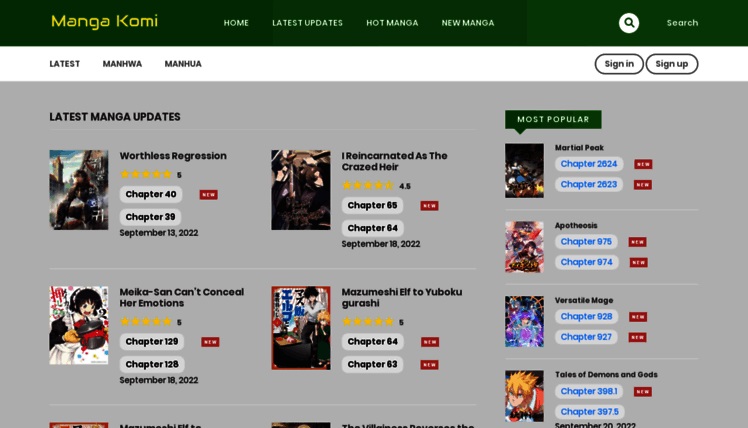Viewport: 748px width, 428px height.
Task: Open I Reincarnated As The Crazed Heir cover
Action: pyautogui.click(x=301, y=190)
